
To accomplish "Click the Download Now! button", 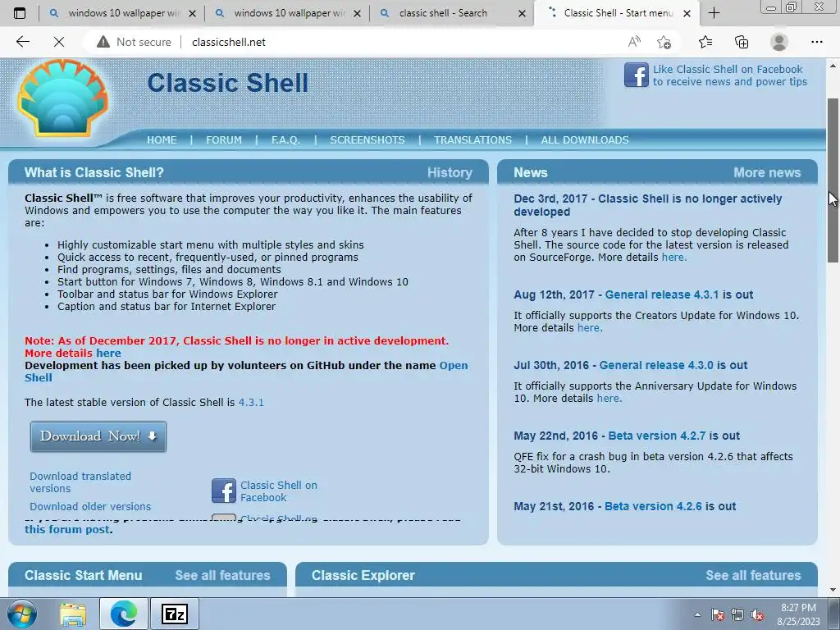I will tap(98, 436).
